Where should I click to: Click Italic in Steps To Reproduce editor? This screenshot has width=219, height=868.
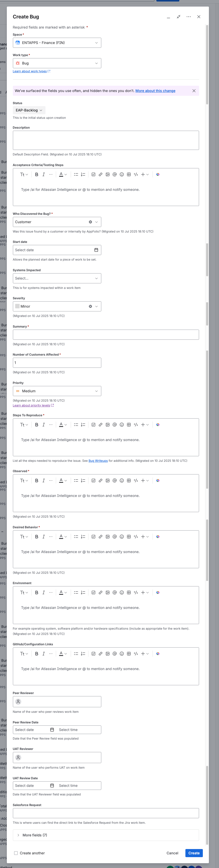tap(43, 425)
